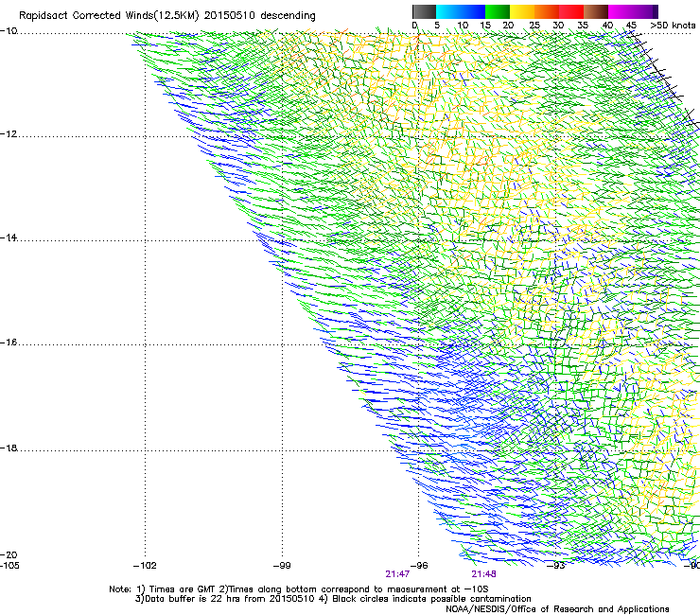Click the brown 35-40 knots color swatch
Image resolution: width=700 pixels, height=615 pixels.
pyautogui.click(x=595, y=11)
